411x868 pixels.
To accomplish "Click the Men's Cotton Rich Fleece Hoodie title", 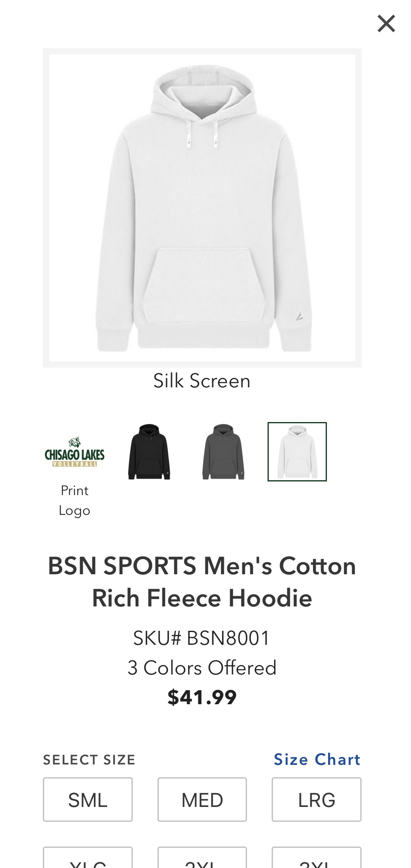I will (202, 582).
